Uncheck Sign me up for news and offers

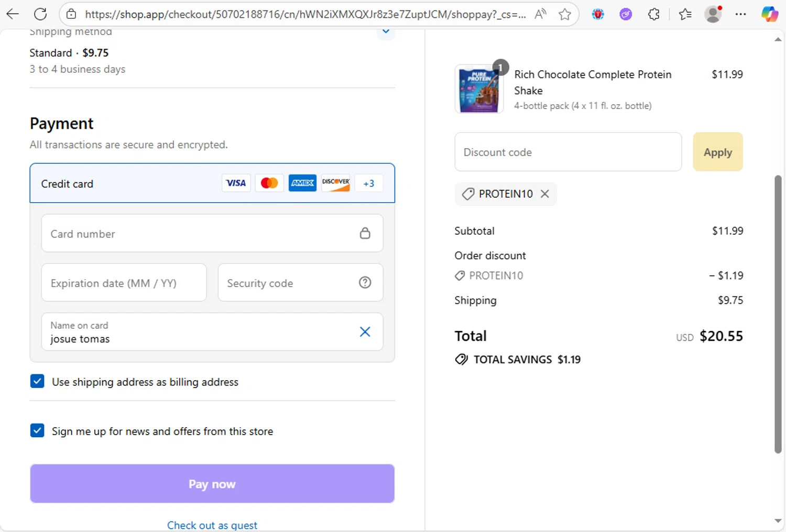click(x=37, y=430)
